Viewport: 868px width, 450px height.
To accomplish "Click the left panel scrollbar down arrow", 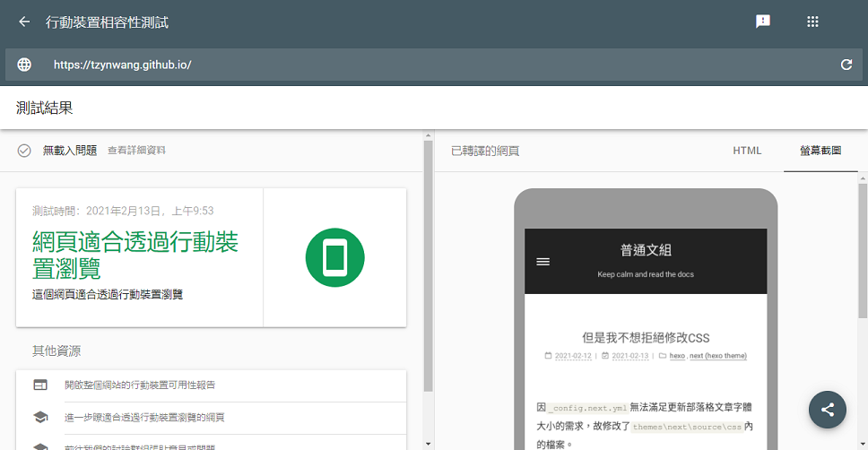I will 428,444.
